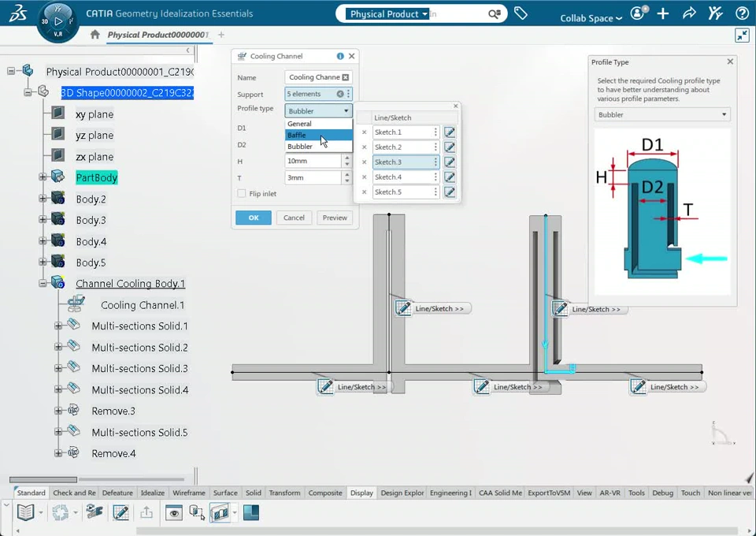
Task: Edit sketch icon for Sketch.4 row
Action: [x=450, y=177]
